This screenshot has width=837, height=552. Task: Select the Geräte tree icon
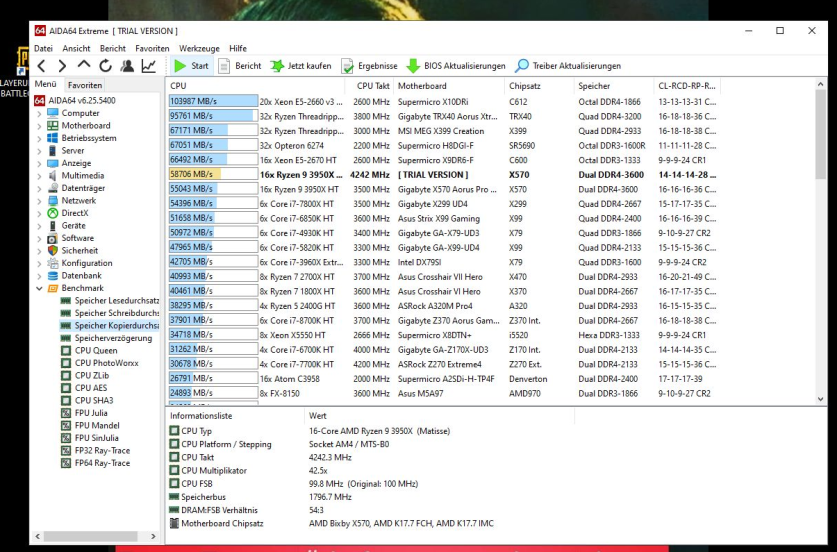coord(52,225)
